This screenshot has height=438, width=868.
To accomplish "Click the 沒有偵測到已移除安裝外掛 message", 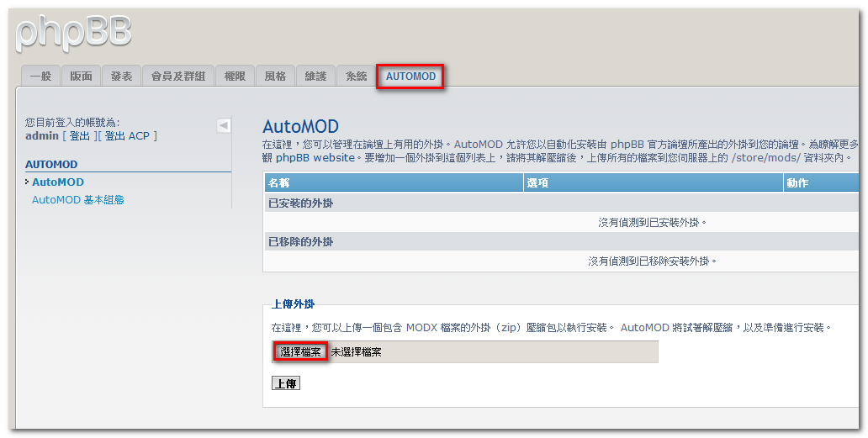I will (x=653, y=261).
